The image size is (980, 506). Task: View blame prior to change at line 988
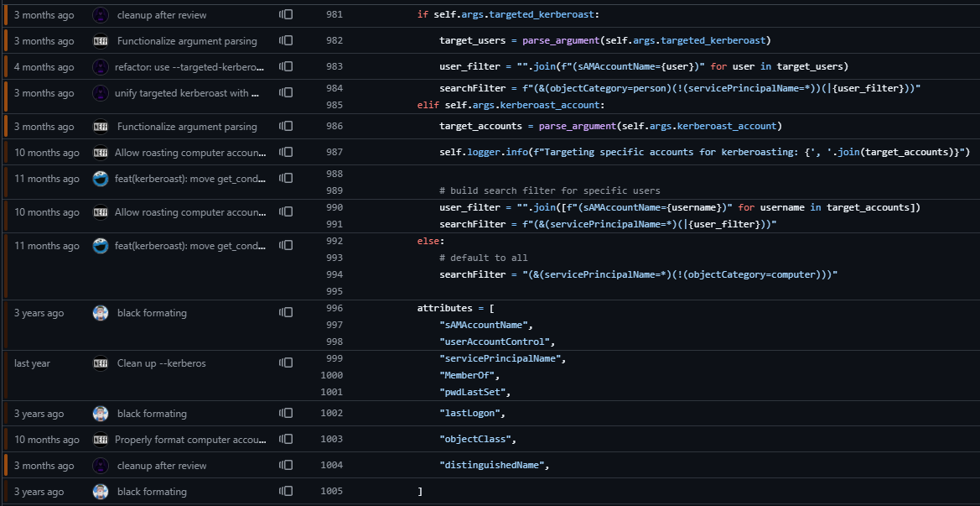(x=286, y=179)
